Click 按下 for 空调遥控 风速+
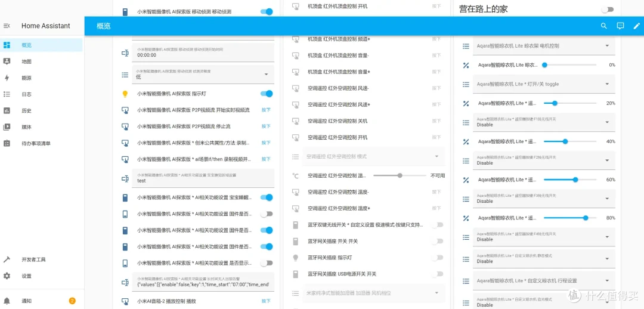Viewport: 644px width, 309px height. click(x=436, y=105)
